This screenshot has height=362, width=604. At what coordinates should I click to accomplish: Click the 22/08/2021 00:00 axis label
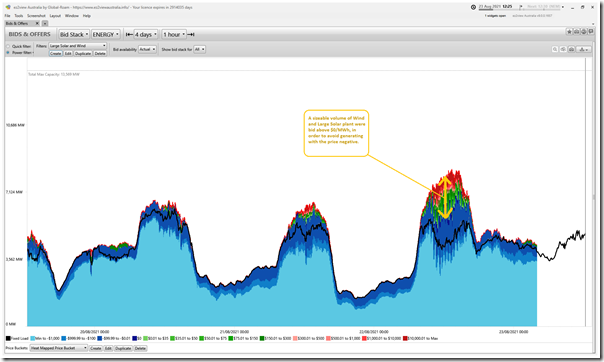[374, 332]
